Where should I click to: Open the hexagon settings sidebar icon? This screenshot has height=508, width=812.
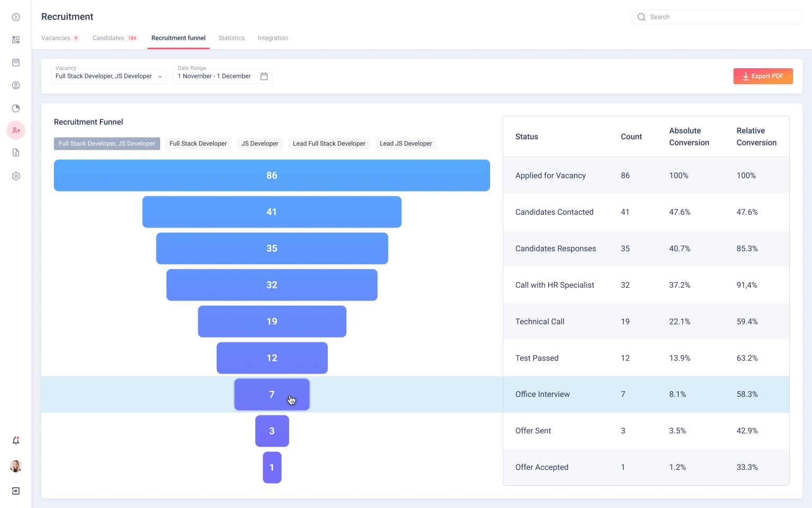tap(16, 176)
